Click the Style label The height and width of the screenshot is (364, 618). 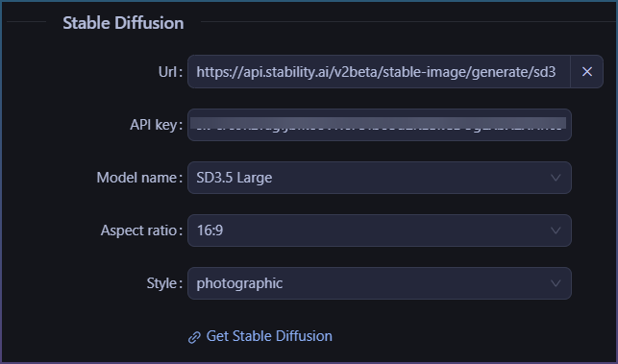pos(164,283)
